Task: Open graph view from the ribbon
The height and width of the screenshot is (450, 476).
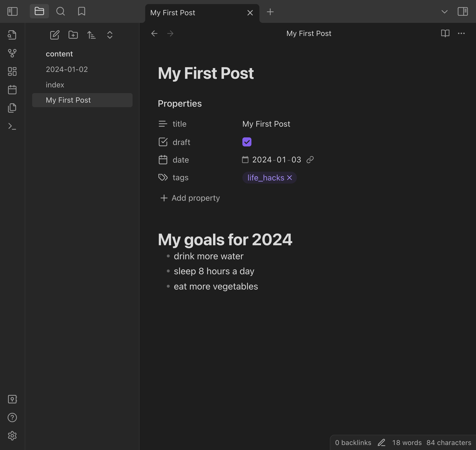Action: pos(12,53)
